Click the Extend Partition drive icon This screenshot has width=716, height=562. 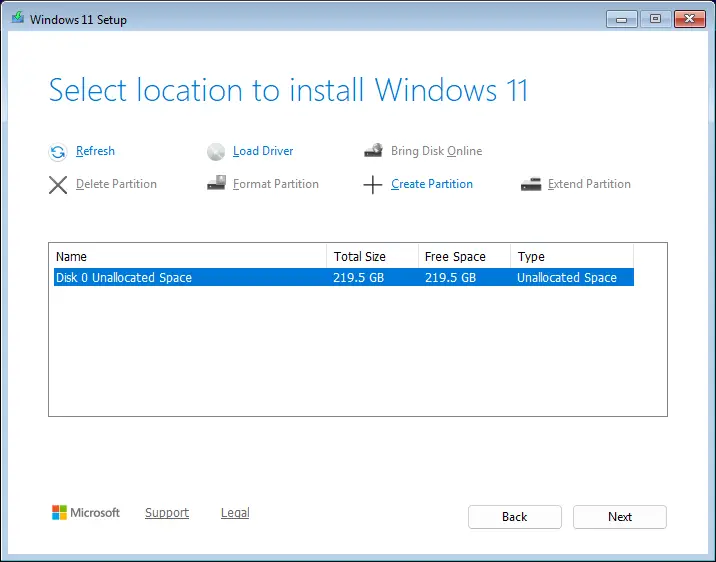[x=531, y=184]
